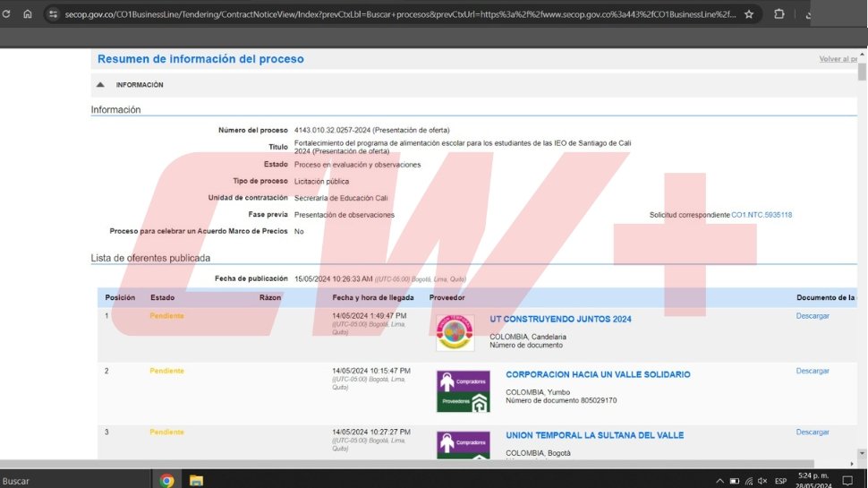Click the battery icon in system tray

click(734, 481)
